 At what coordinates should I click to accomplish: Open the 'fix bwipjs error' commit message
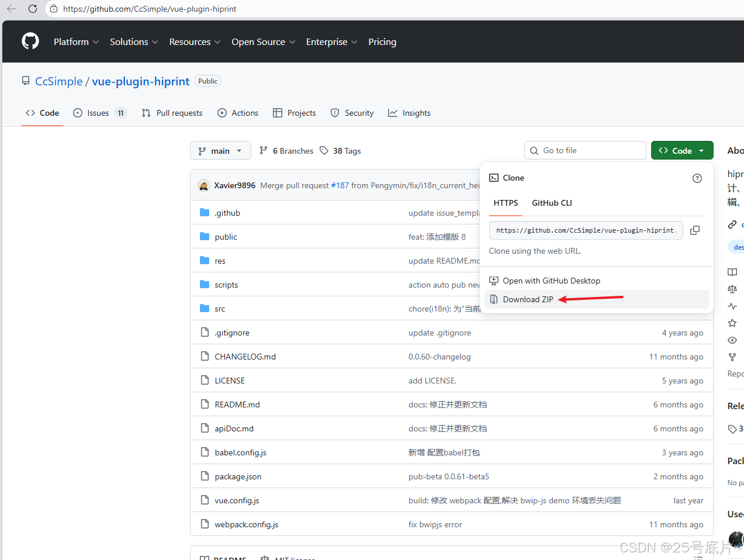435,524
